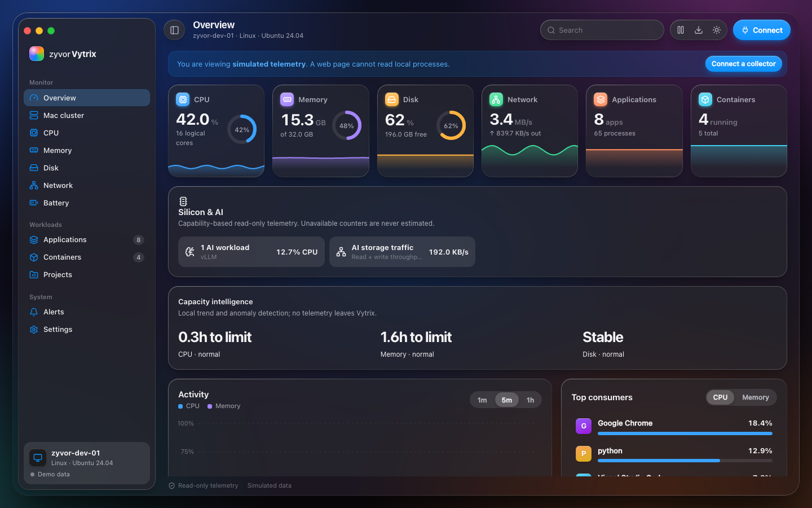Screen dimensions: 812x508
Task: Set the Activity range to 1m
Action: (x=482, y=400)
